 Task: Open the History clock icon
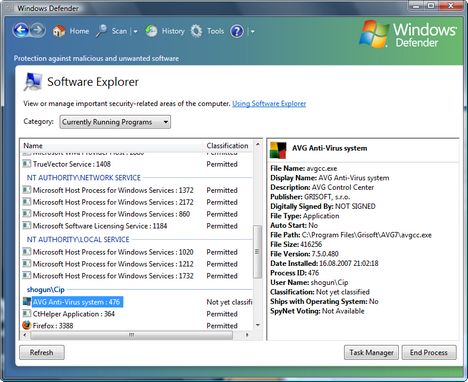(151, 31)
